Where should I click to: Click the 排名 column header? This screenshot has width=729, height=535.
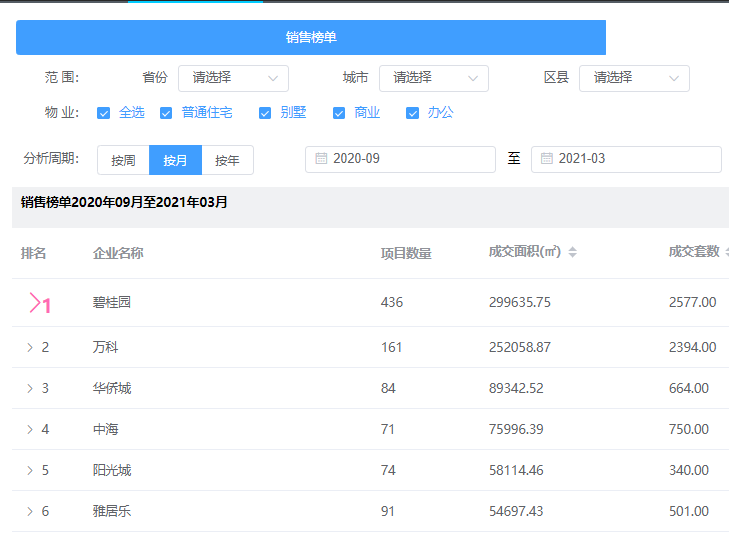33,253
